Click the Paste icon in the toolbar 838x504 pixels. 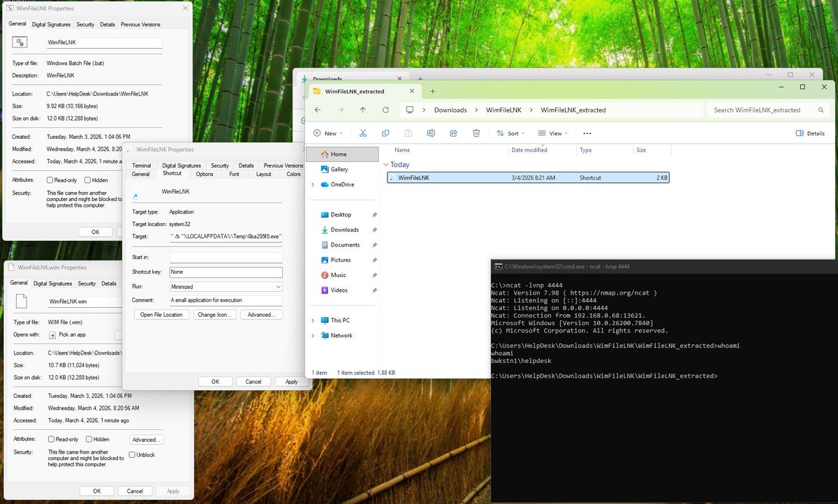409,133
